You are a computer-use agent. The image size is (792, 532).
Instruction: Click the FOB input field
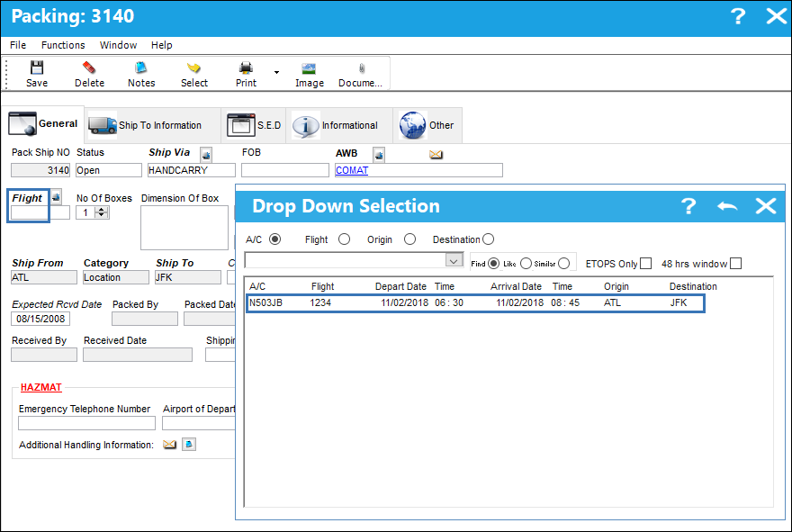[285, 170]
